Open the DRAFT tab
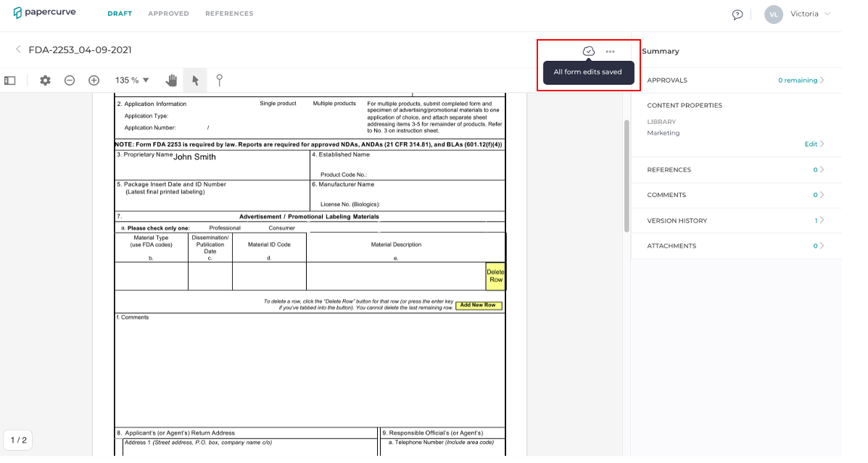This screenshot has width=868, height=463. [120, 13]
